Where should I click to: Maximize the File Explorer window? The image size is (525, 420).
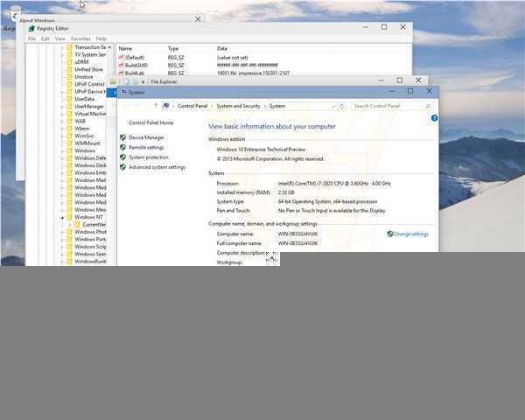(400, 80)
